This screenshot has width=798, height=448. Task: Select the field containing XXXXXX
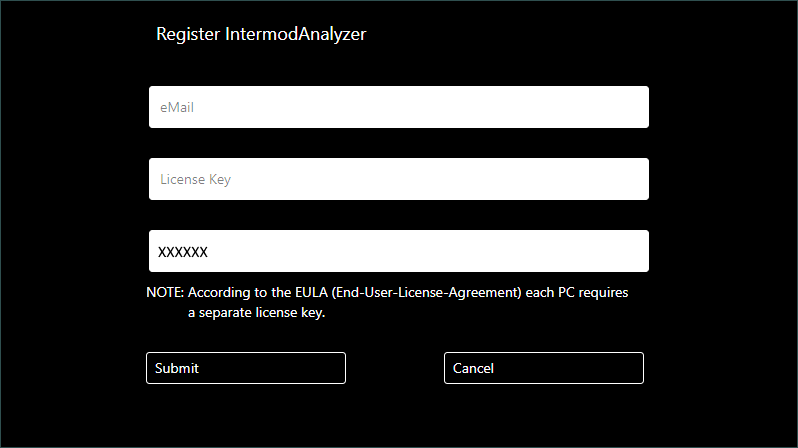coord(398,251)
